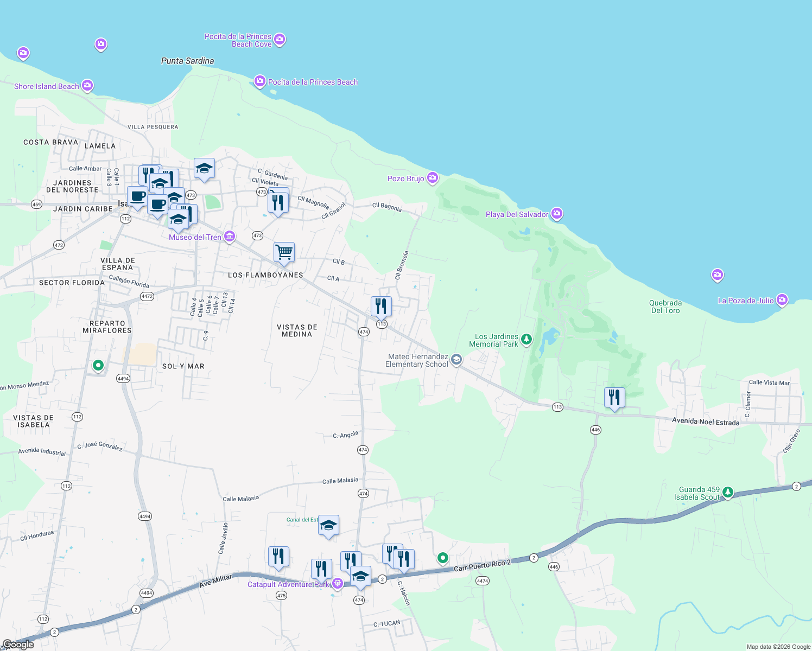Select the restaurant marker on route 113
The image size is (812, 651).
382,305
